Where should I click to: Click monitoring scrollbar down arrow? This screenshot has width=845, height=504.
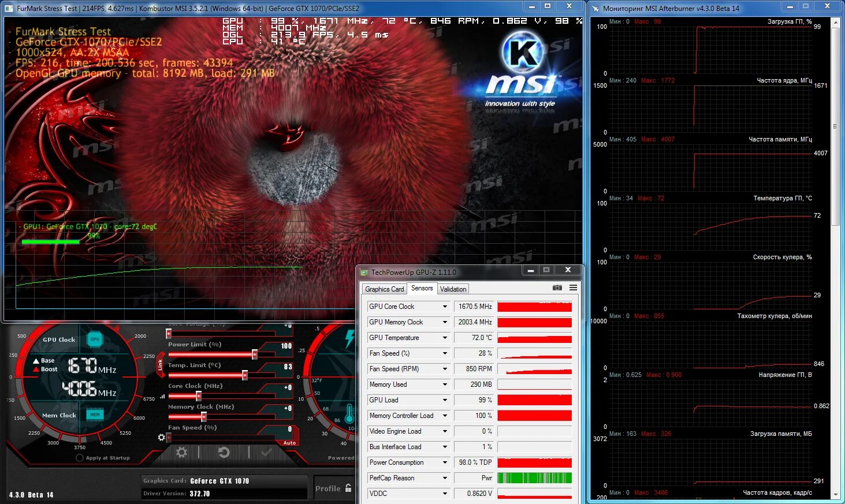tap(835, 495)
